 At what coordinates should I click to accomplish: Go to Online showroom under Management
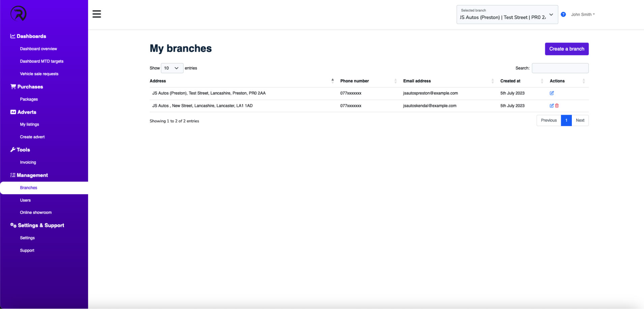coord(36,212)
